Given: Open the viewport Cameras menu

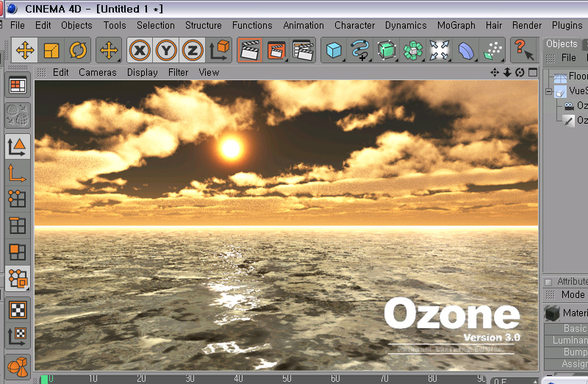Looking at the screenshot, I should (98, 72).
